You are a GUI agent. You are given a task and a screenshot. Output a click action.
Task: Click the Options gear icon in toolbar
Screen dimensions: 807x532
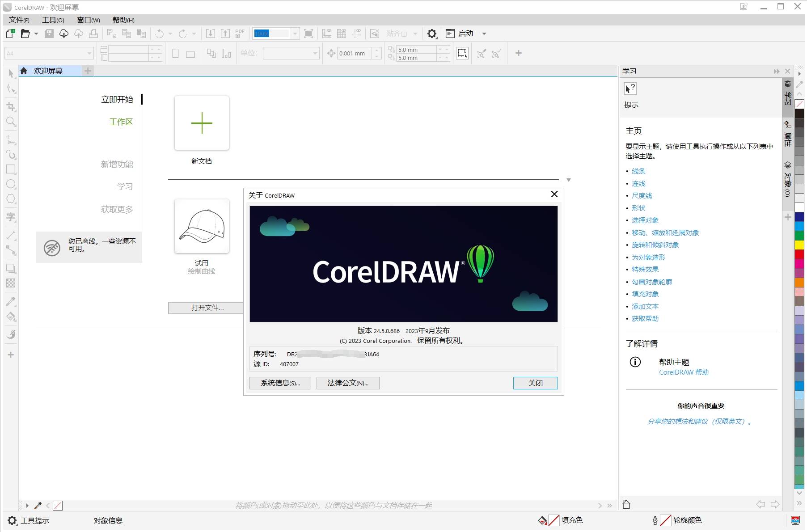click(x=431, y=34)
